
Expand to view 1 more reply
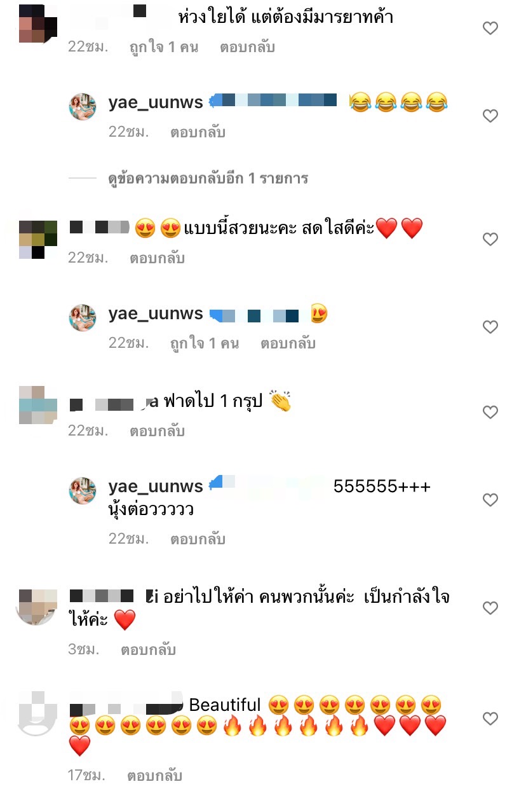[x=208, y=179]
